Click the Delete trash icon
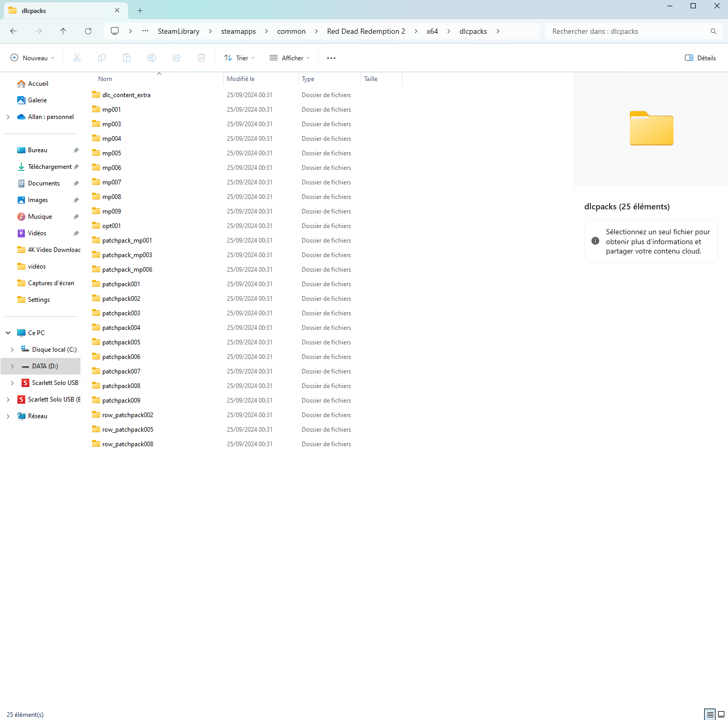This screenshot has height=720, width=728. pos(201,58)
